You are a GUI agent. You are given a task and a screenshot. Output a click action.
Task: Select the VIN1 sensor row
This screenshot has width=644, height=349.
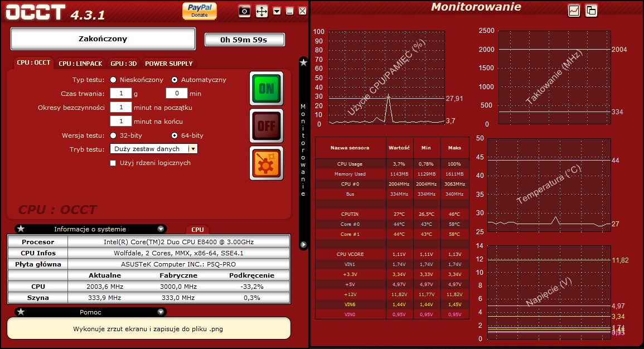click(392, 264)
